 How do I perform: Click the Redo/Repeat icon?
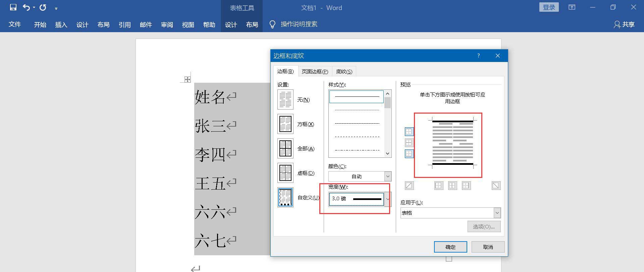(43, 7)
